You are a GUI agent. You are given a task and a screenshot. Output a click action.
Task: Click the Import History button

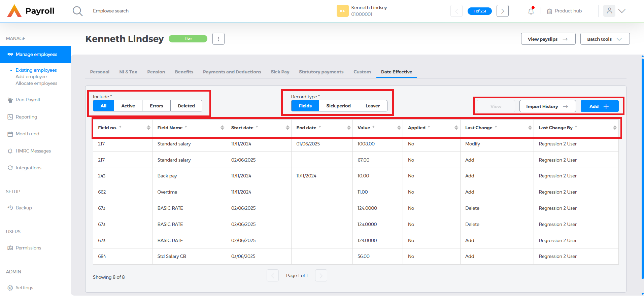click(548, 106)
